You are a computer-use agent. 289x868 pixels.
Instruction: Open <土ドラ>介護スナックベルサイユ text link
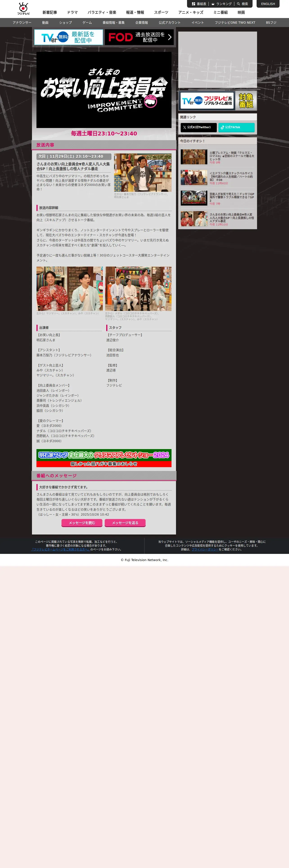tap(232, 177)
